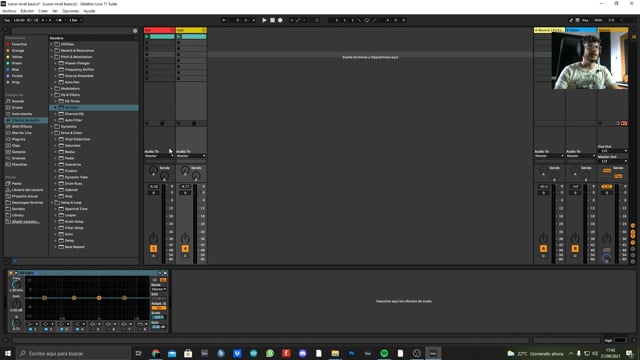Open first track Audio To dropdown

[159, 156]
